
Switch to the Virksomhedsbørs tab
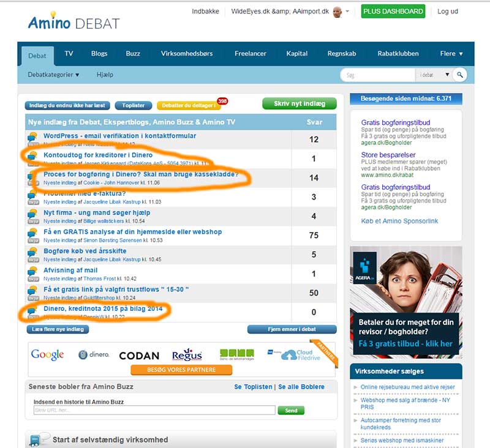[x=187, y=54]
